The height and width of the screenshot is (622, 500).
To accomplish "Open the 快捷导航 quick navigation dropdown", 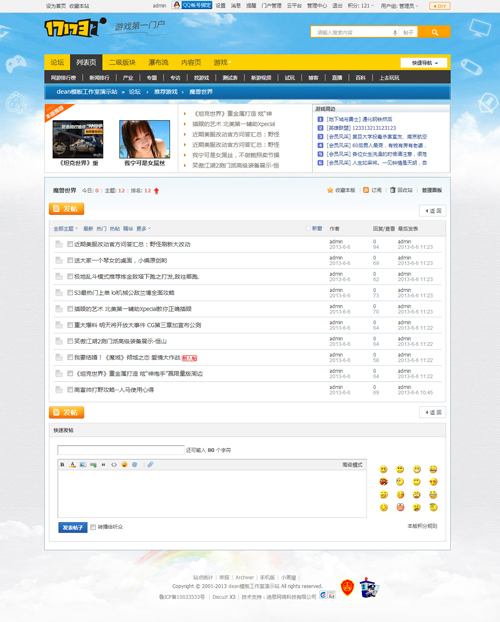I will point(424,63).
